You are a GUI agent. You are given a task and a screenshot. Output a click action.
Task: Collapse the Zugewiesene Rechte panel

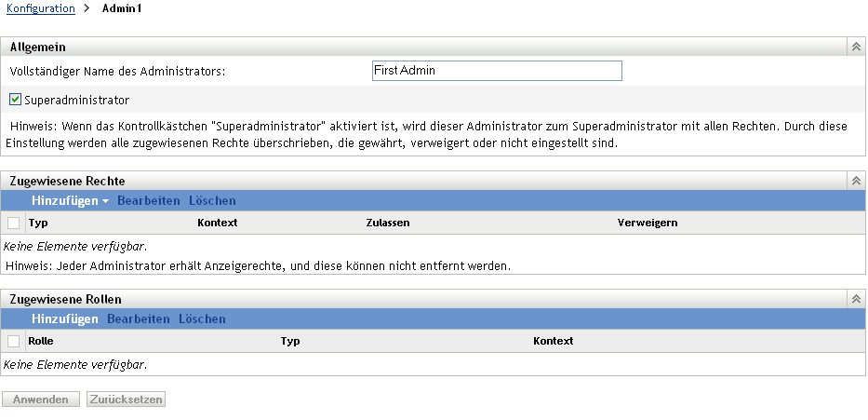854,181
